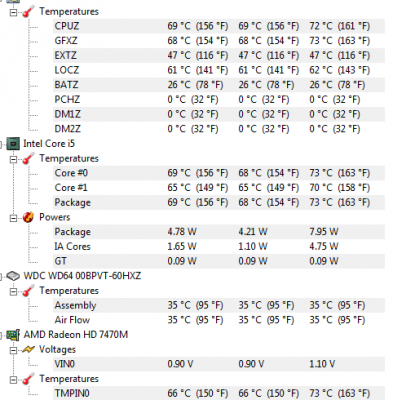Collapse the Voltages node under AMD Radeon
Image resolution: width=393 pixels, height=400 pixels.
(13, 350)
